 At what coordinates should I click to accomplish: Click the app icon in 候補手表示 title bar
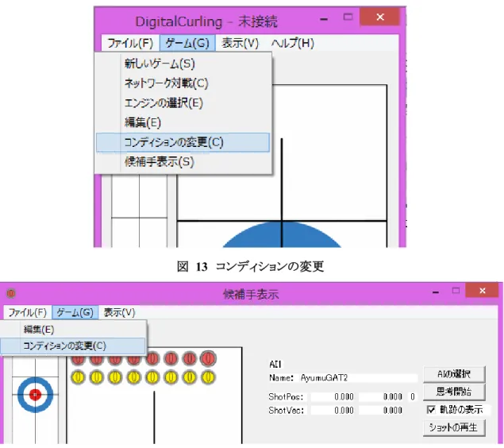click(x=11, y=293)
